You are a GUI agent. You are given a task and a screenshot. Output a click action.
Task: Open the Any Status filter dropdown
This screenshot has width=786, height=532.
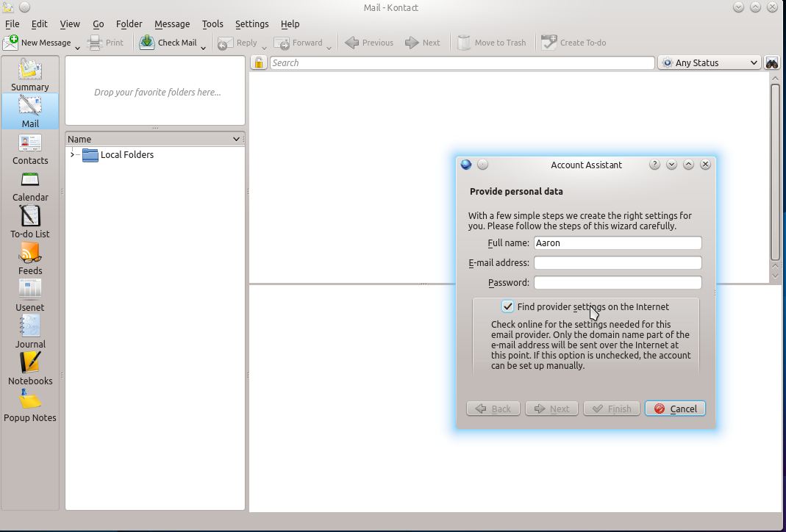pos(710,62)
